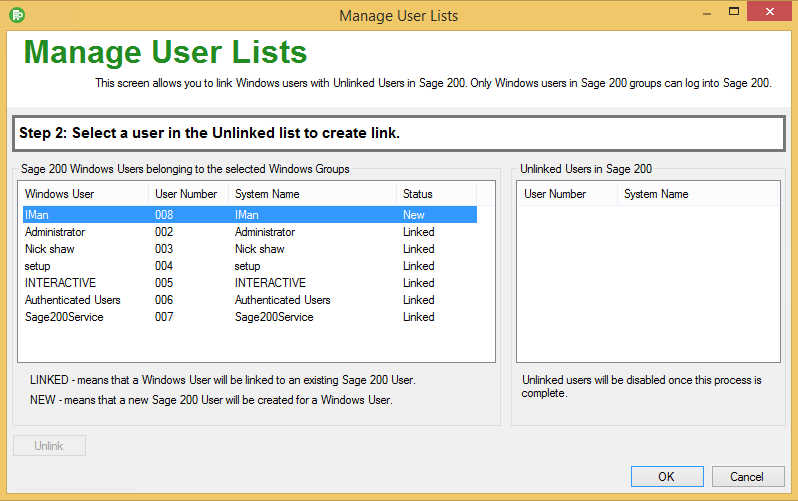Click System Name cell setup
This screenshot has width=798, height=501.
click(x=247, y=266)
